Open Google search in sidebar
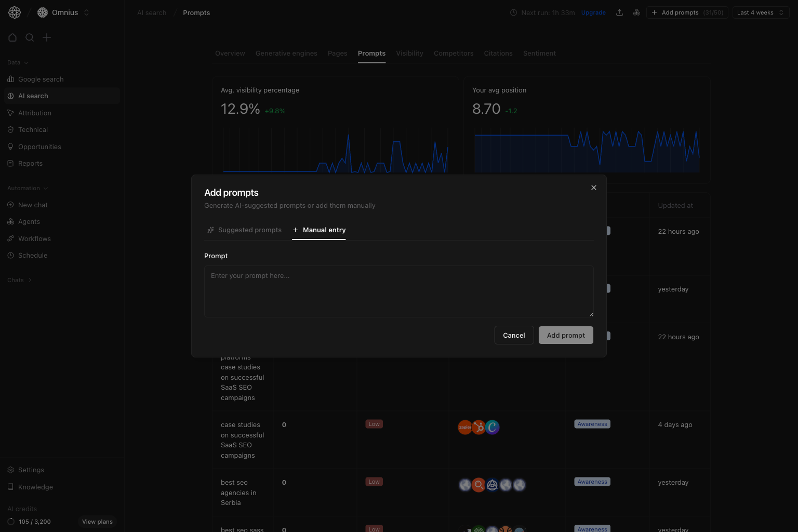Image resolution: width=798 pixels, height=532 pixels. click(x=62, y=79)
